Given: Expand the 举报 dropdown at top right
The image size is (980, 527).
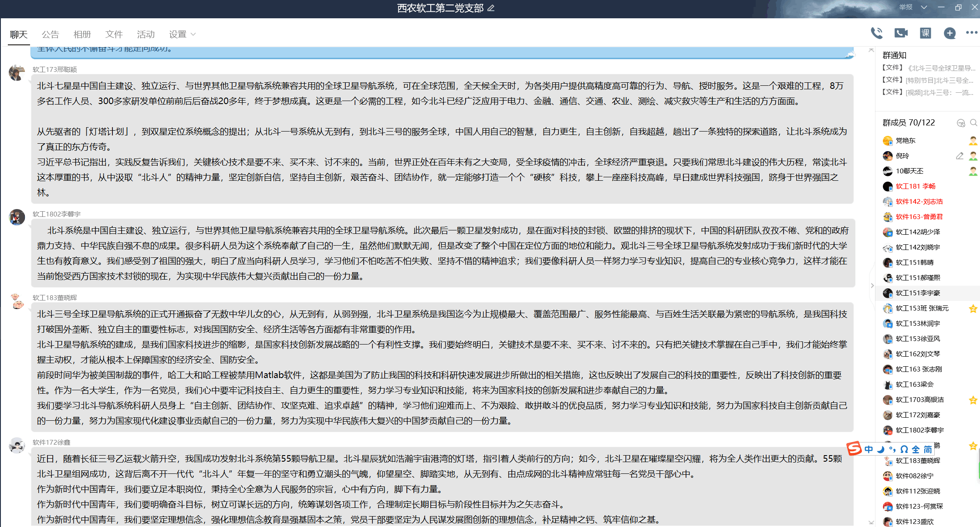Looking at the screenshot, I should (x=924, y=7).
